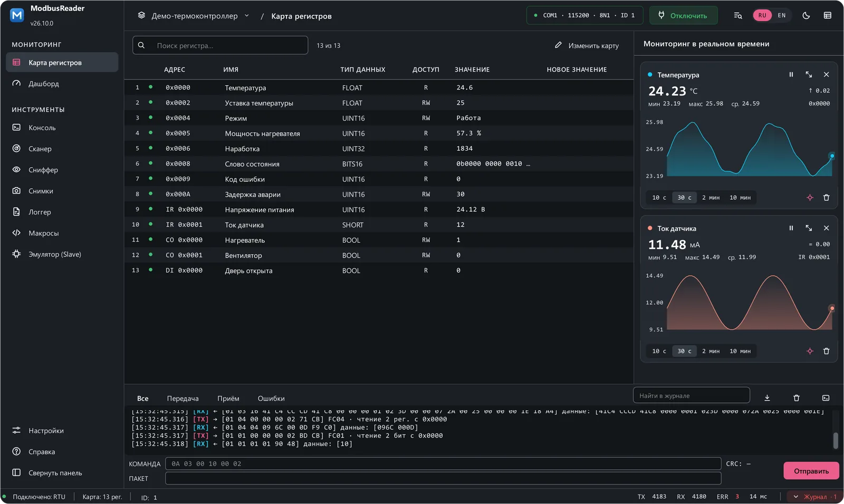
Task: Open the Консоль tool
Action: tap(62, 128)
